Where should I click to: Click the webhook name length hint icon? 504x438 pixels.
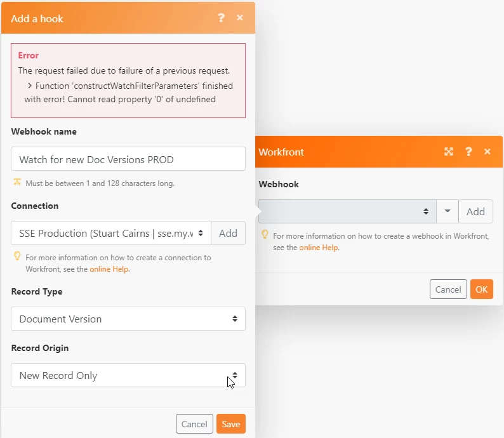click(17, 182)
